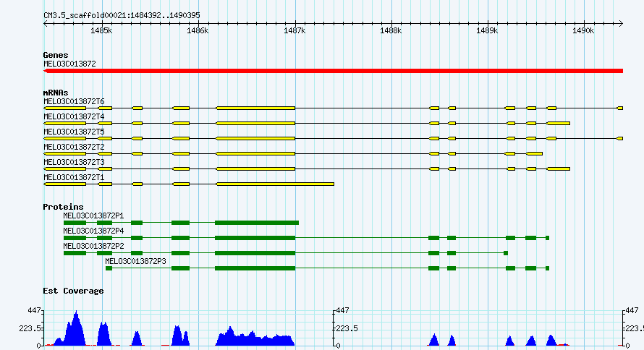Click the left arrowhead of the ruler

click(x=46, y=24)
